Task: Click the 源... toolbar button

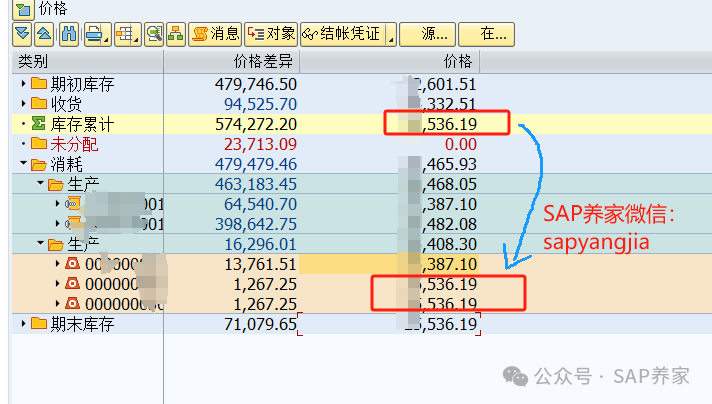Action: pos(429,34)
